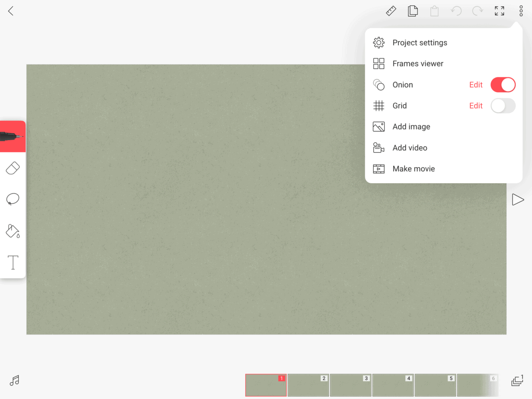
Task: Open the audio music panel
Action: [x=15, y=380]
